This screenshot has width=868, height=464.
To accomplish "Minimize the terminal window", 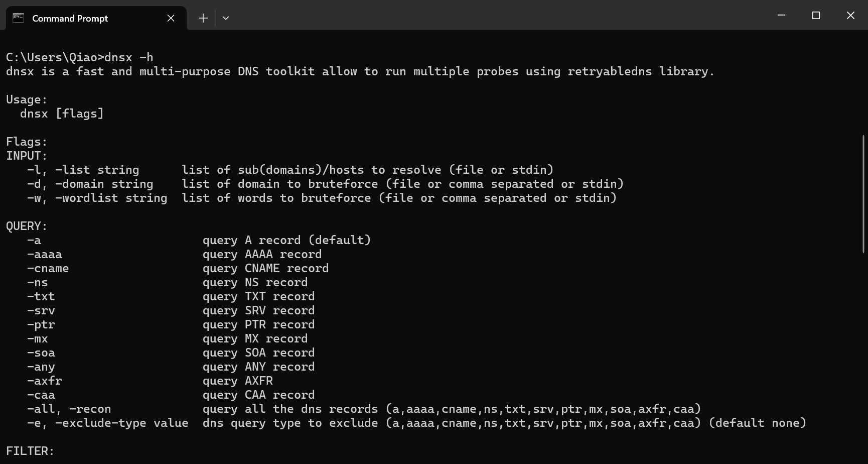I will coord(781,16).
